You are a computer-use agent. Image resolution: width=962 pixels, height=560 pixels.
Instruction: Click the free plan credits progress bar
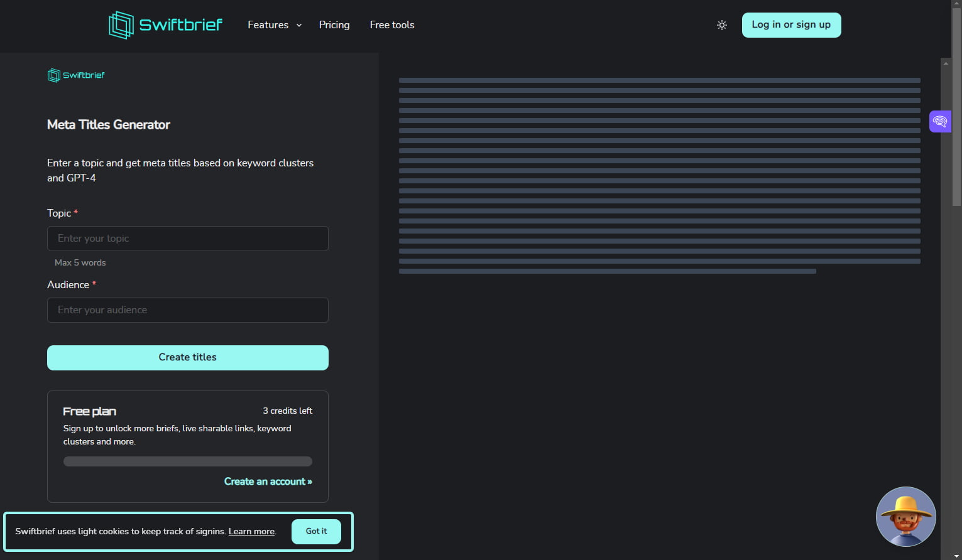tap(187, 461)
